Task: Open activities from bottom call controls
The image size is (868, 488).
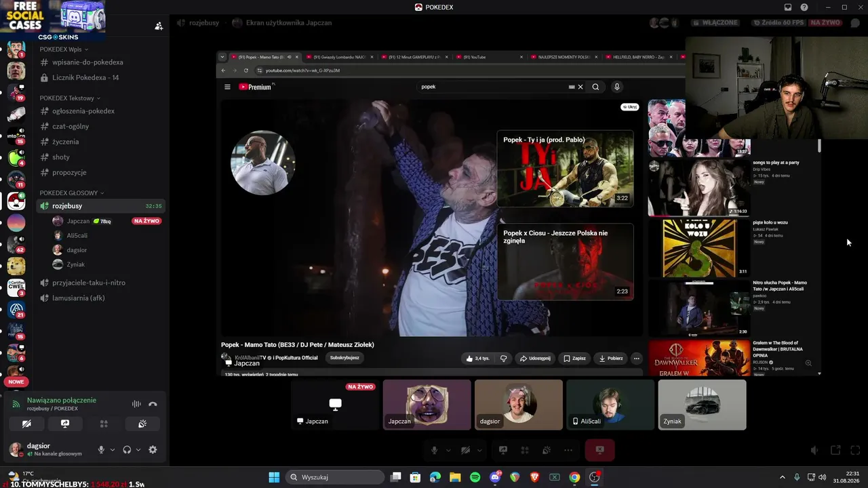Action: click(x=525, y=450)
